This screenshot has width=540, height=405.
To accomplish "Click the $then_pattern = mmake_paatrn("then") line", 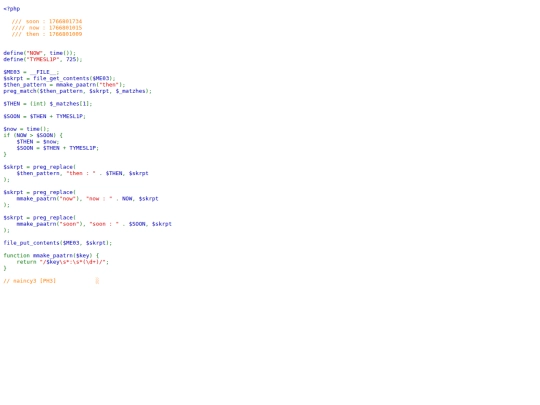I will (x=64, y=85).
